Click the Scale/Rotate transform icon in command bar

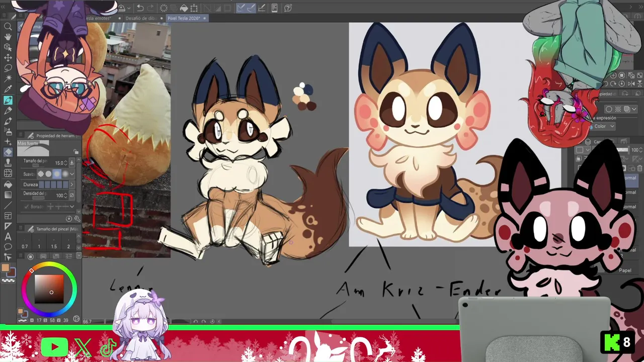pos(194,8)
